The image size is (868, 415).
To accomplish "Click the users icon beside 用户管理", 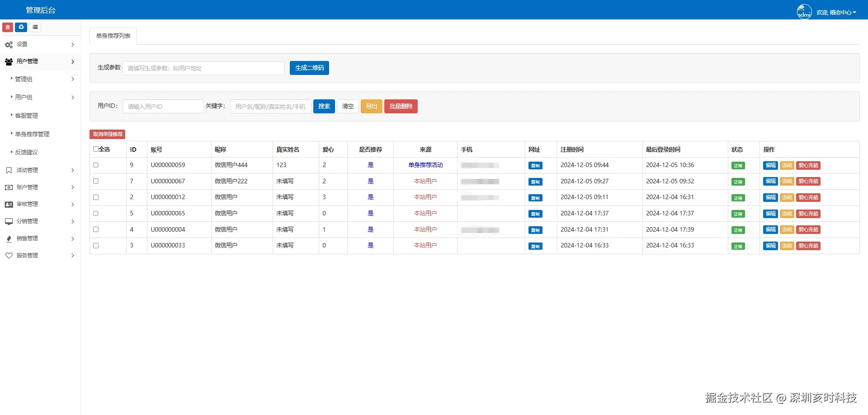I will coord(9,61).
